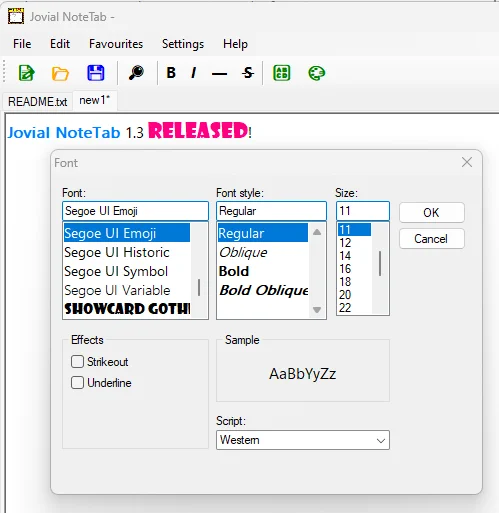Click the Size input field
The height and width of the screenshot is (513, 499).
(x=363, y=211)
